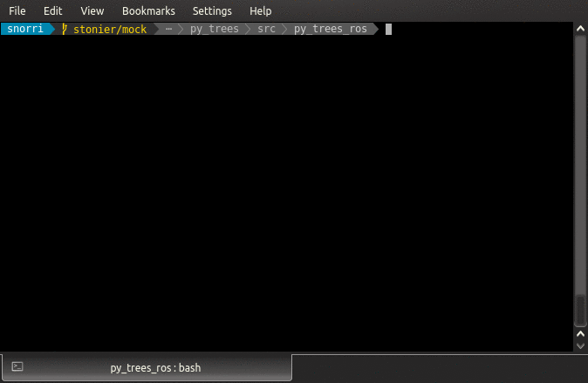
Task: Expand the Settings menu
Action: coord(212,10)
